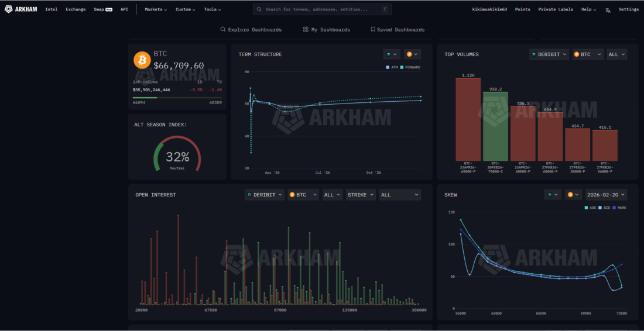Toggle the MARK series in Skew legend
The image size is (644, 331).
(620, 208)
